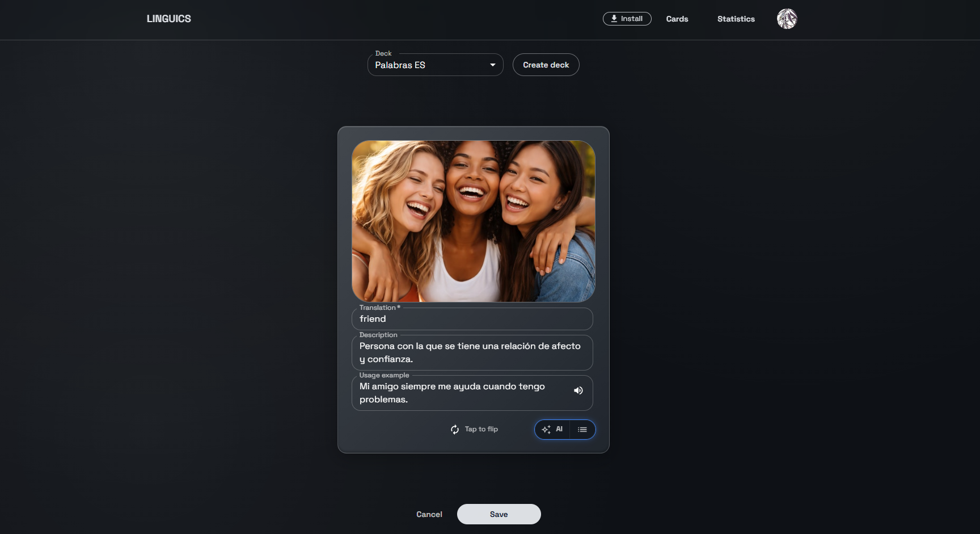Click Tap to flip
This screenshot has height=534, width=980.
coord(474,429)
